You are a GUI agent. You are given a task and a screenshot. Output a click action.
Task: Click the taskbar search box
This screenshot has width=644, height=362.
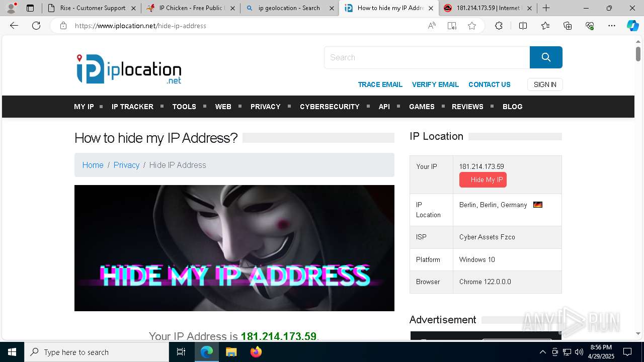pos(97,352)
